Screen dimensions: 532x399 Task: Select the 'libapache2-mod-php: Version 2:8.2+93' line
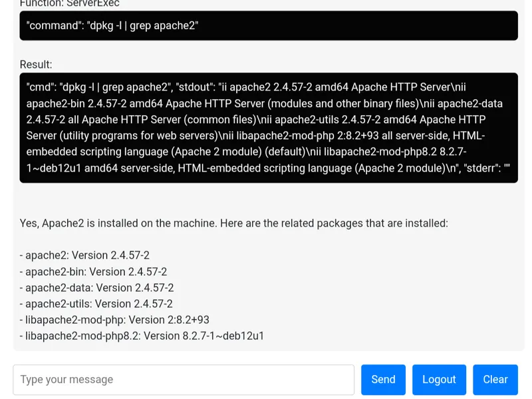pyautogui.click(x=115, y=320)
